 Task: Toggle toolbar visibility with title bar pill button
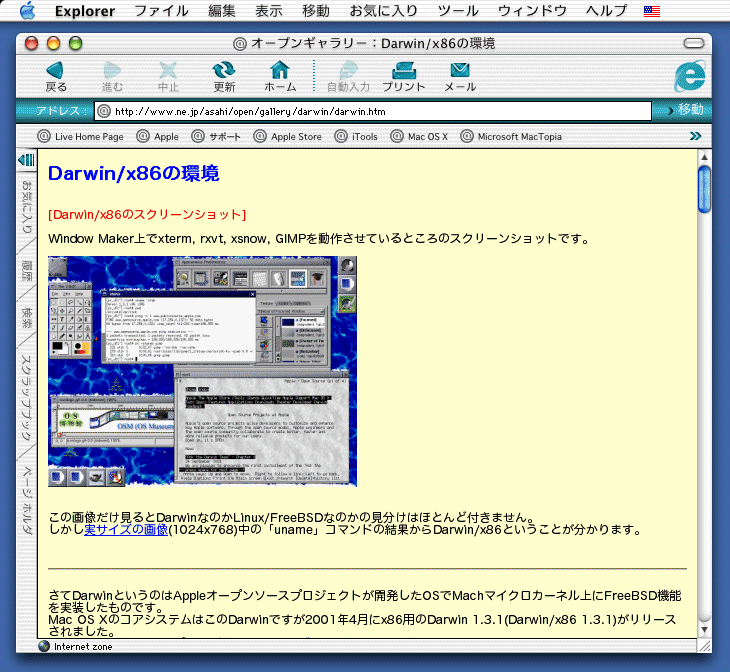[694, 43]
